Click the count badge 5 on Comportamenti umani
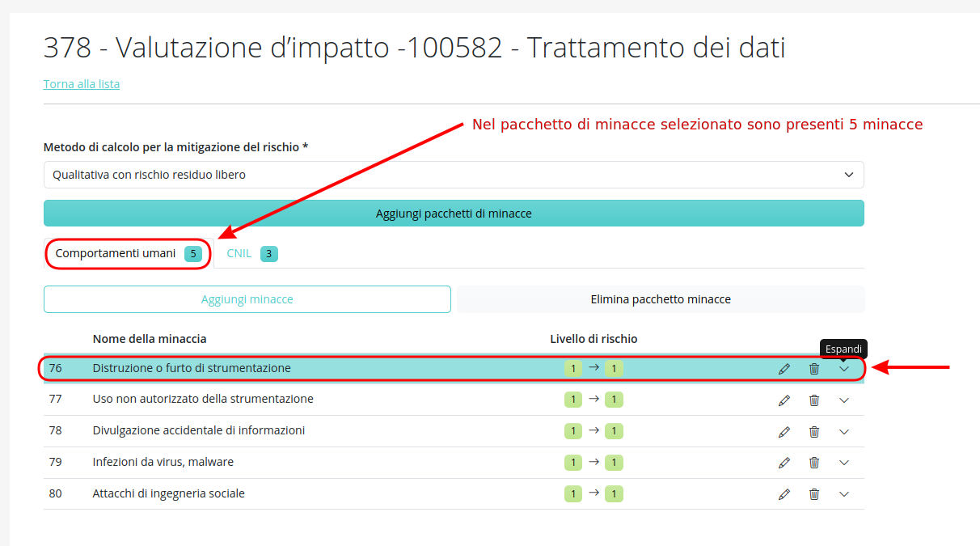 click(192, 254)
